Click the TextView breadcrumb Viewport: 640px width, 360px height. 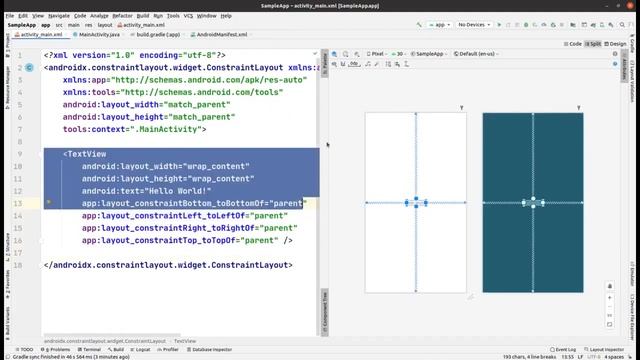[x=185, y=341]
